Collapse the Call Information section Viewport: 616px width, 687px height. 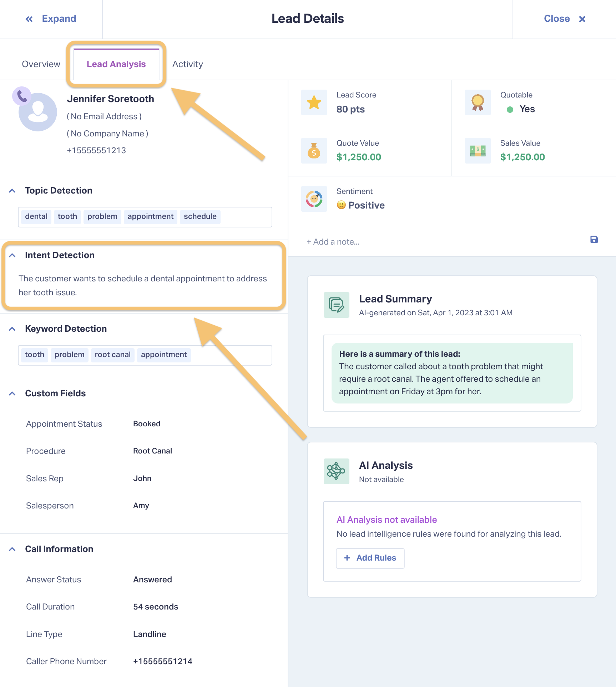(x=12, y=549)
